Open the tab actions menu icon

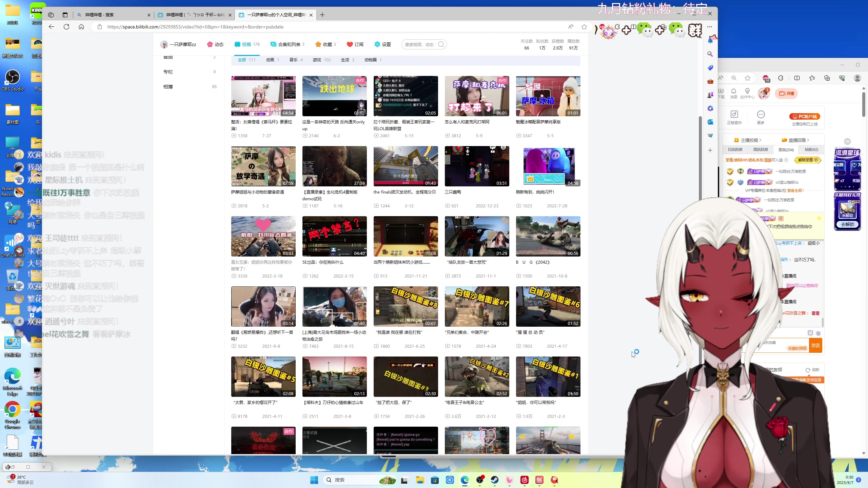65,15
